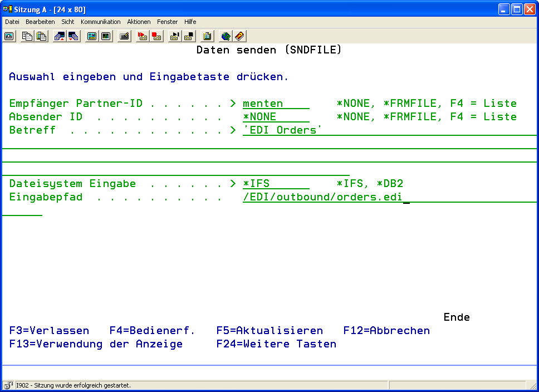Click the Paste clipboard toolbar icon

[x=41, y=36]
